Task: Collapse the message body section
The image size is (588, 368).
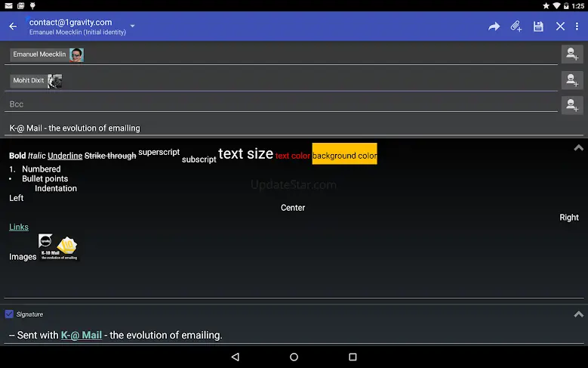Action: pyautogui.click(x=579, y=148)
